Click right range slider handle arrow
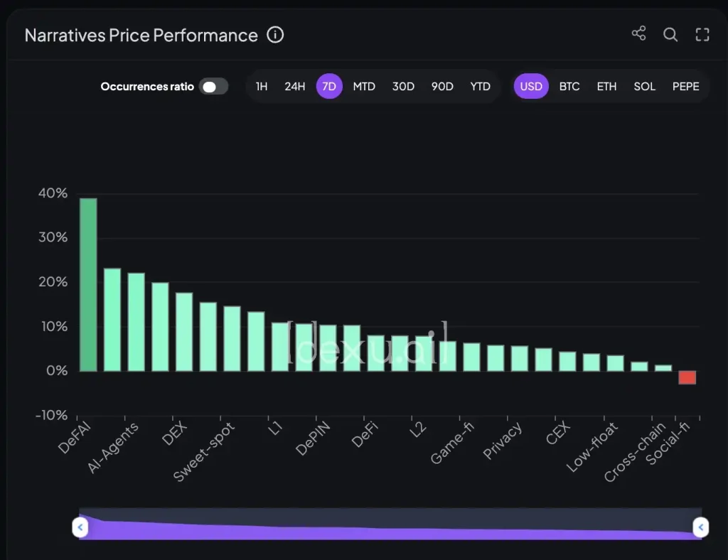 coord(700,527)
